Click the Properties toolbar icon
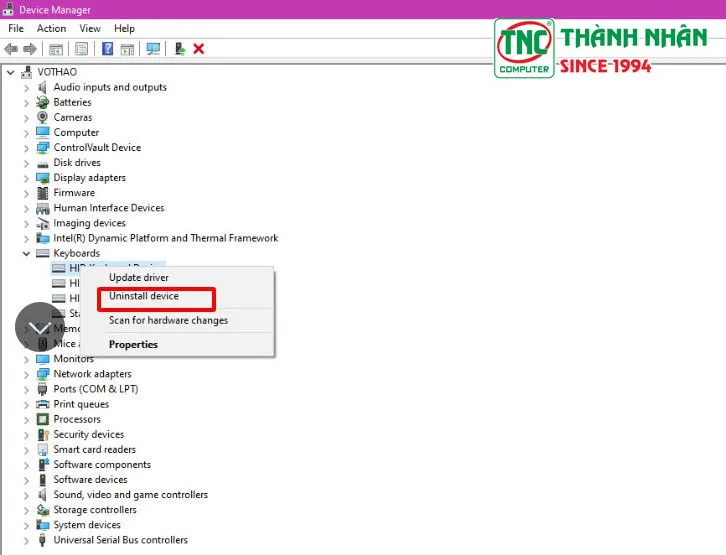 [x=81, y=48]
